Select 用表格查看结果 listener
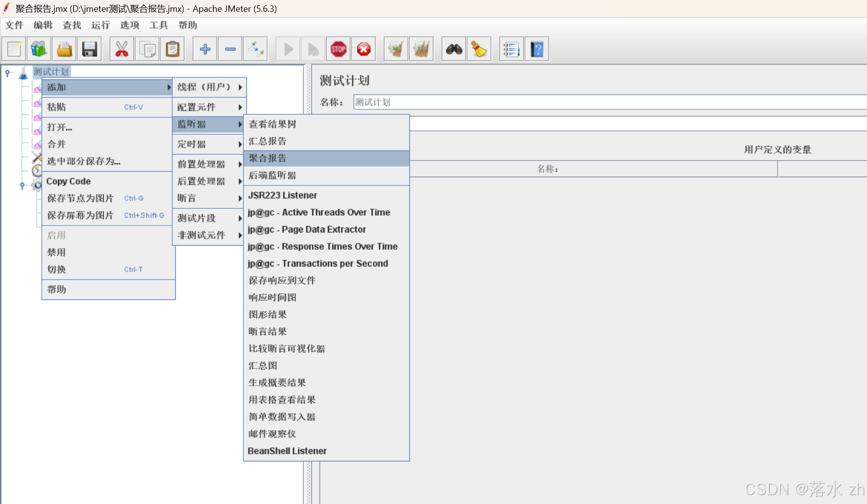This screenshot has width=867, height=504. (327, 400)
